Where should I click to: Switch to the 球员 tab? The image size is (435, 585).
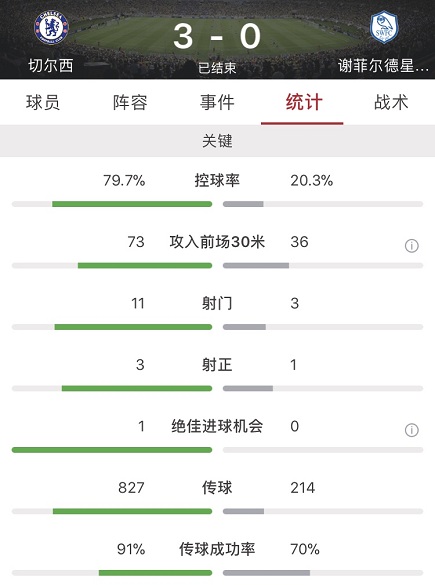point(43,102)
